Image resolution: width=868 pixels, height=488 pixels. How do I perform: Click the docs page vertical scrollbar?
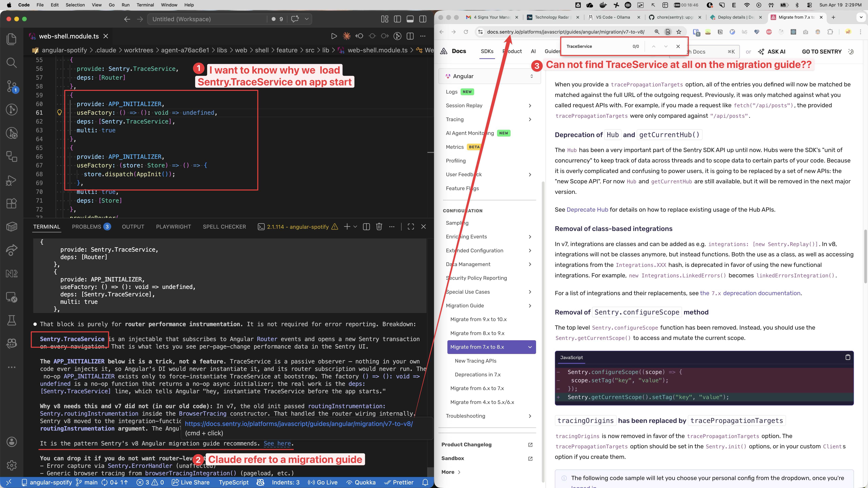865,256
